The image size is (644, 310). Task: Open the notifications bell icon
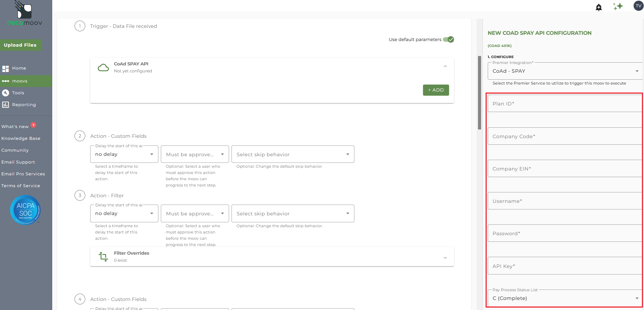[599, 7]
